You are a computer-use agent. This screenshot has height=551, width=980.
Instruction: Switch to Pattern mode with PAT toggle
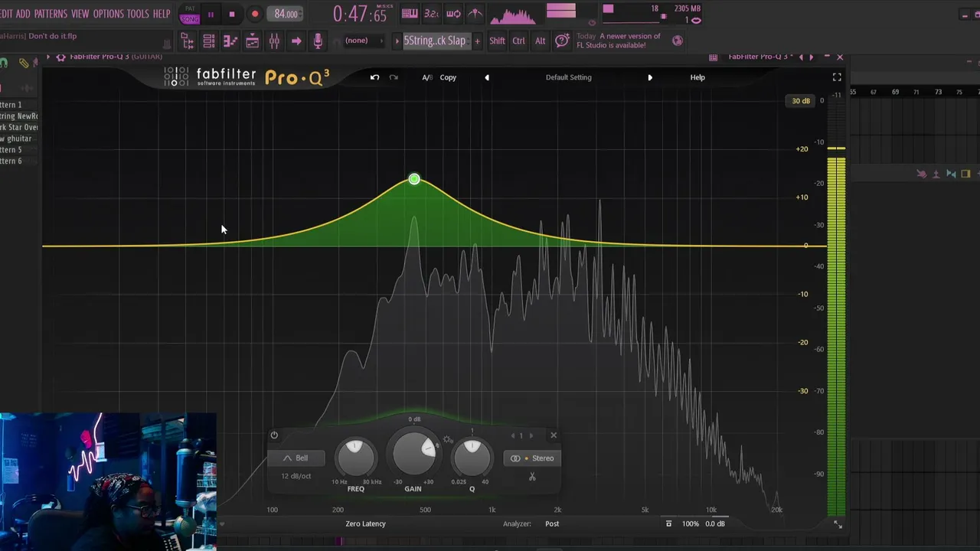coord(190,8)
